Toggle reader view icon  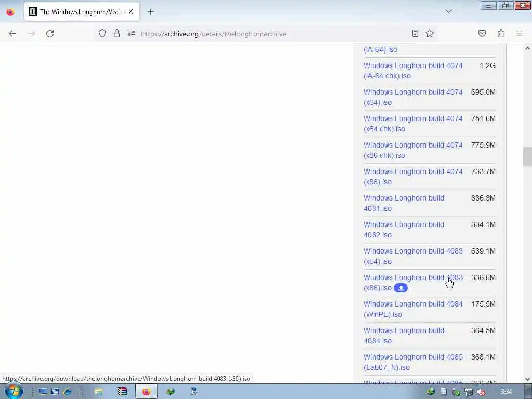coord(415,33)
